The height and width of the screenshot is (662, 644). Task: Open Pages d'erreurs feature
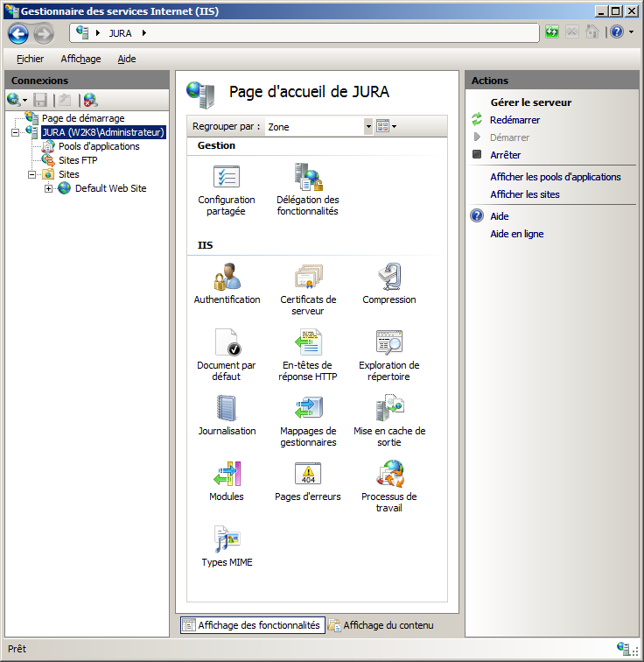(x=308, y=475)
